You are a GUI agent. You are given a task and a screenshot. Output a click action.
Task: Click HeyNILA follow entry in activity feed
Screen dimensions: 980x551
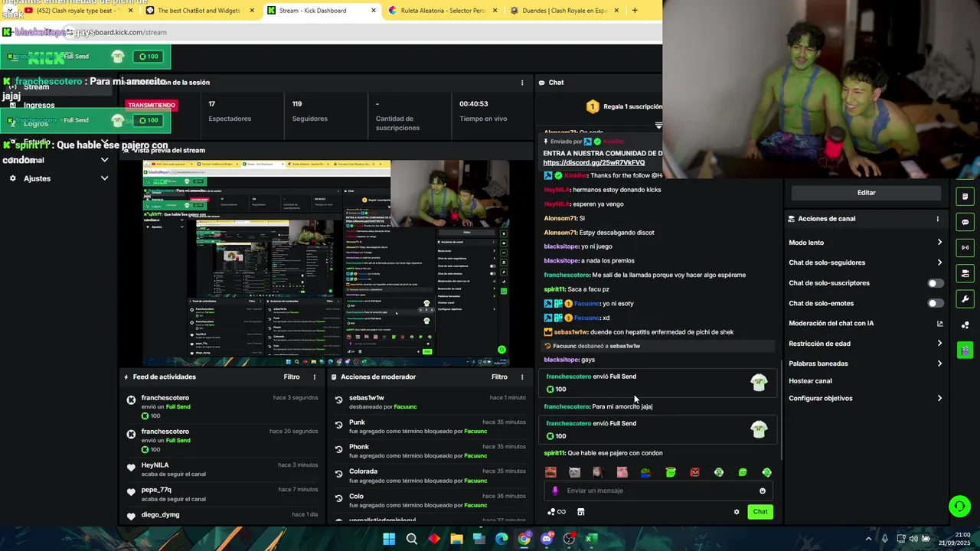(x=223, y=469)
